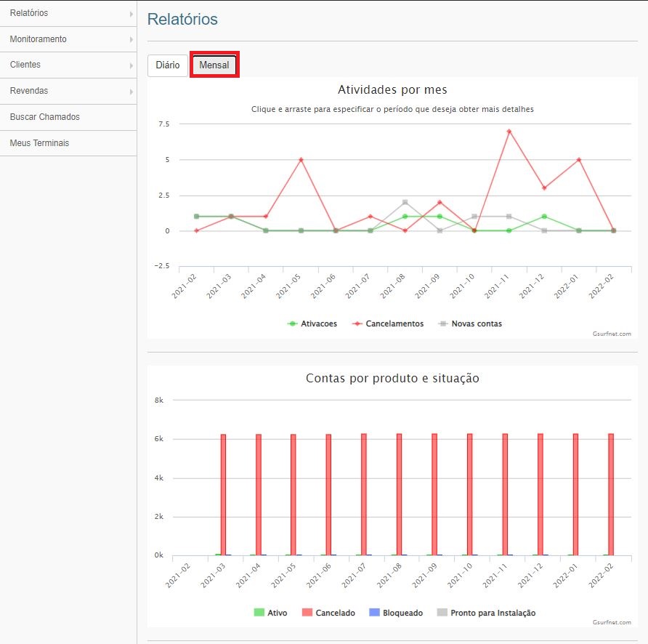This screenshot has width=648, height=644.
Task: Click the Gsurfnet.com credit under line chart
Action: (x=611, y=334)
